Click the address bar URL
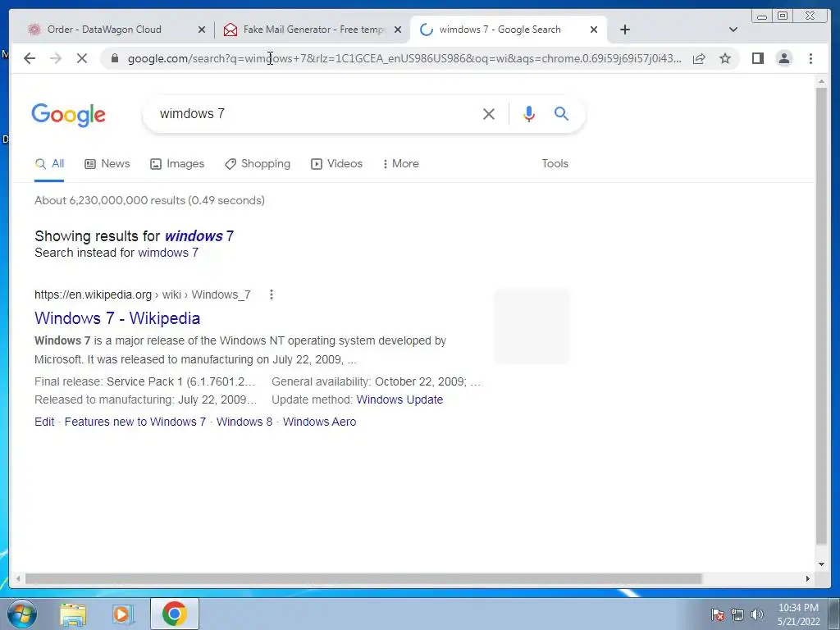This screenshot has width=840, height=630. tap(404, 58)
